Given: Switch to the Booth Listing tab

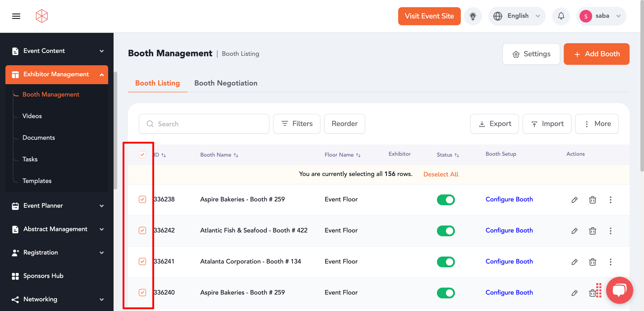Looking at the screenshot, I should (x=157, y=83).
